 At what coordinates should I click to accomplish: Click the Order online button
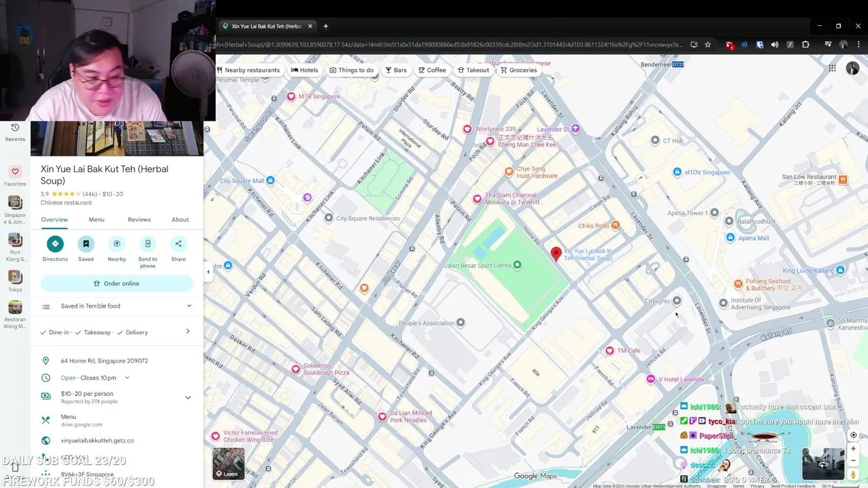(x=117, y=283)
